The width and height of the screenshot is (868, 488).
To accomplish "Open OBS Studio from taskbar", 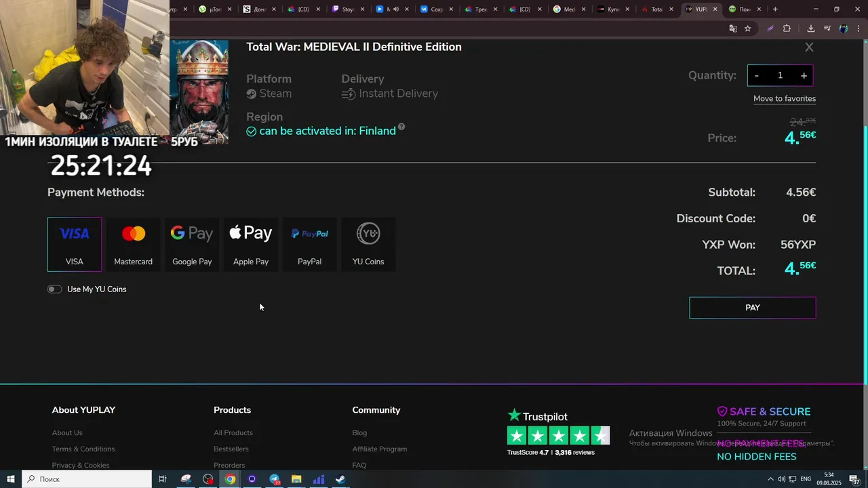I will click(x=208, y=479).
